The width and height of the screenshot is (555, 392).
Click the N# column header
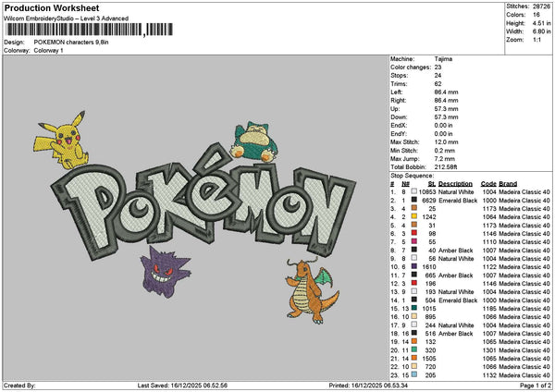[x=405, y=184]
